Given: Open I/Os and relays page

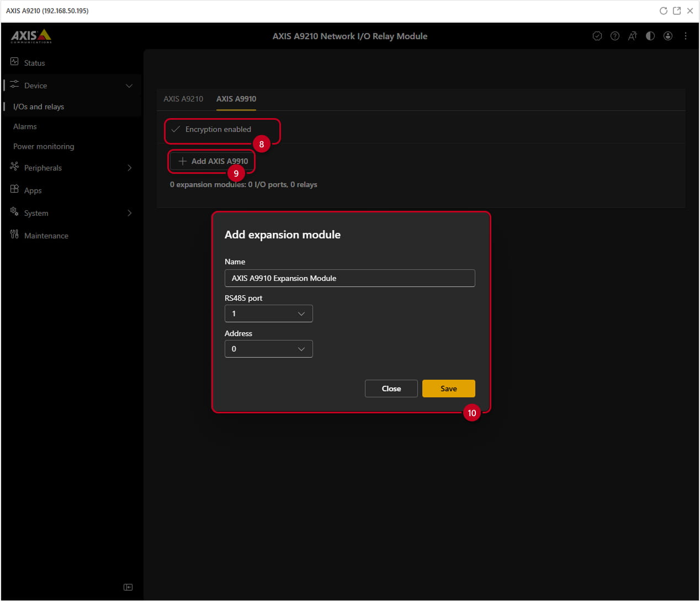Looking at the screenshot, I should click(x=39, y=107).
